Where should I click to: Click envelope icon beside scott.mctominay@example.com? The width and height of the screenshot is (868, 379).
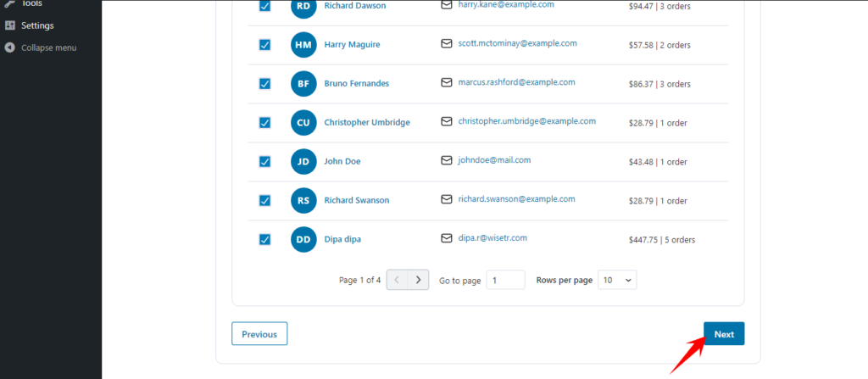click(x=447, y=43)
